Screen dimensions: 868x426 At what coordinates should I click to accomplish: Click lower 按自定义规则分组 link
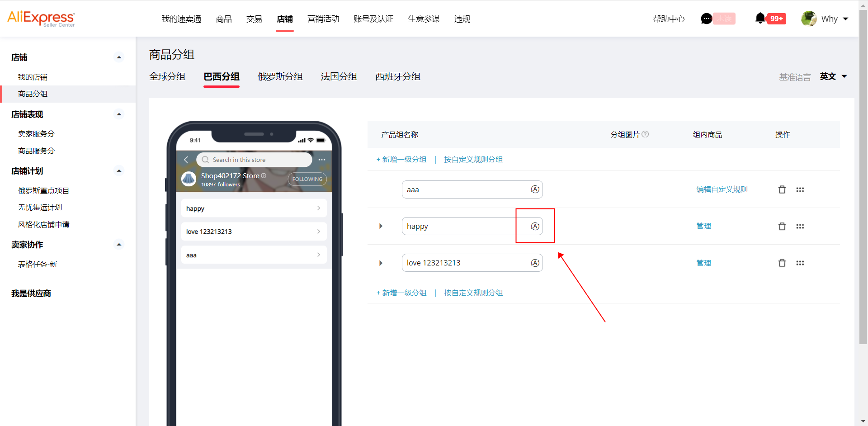(473, 293)
